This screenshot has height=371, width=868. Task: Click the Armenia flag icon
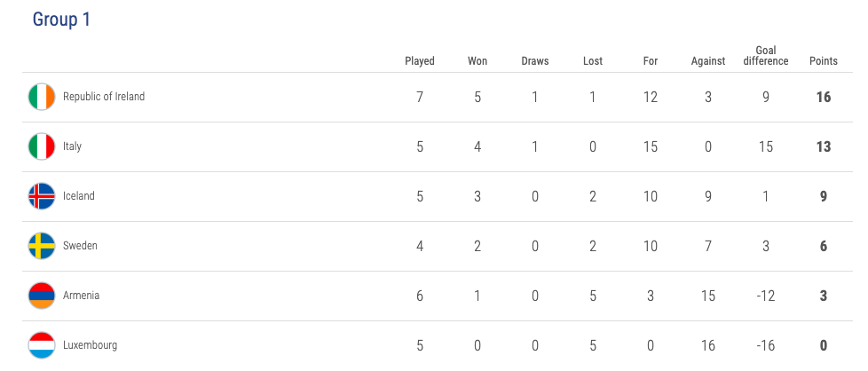coord(42,296)
